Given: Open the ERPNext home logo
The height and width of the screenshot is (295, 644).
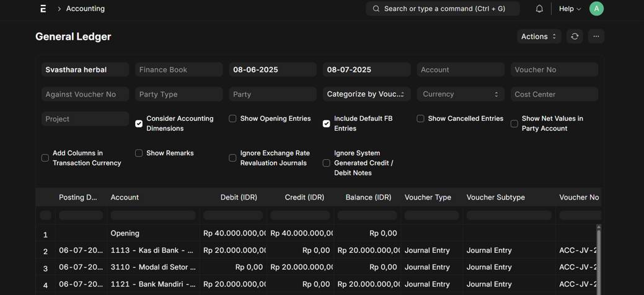Looking at the screenshot, I should (43, 9).
